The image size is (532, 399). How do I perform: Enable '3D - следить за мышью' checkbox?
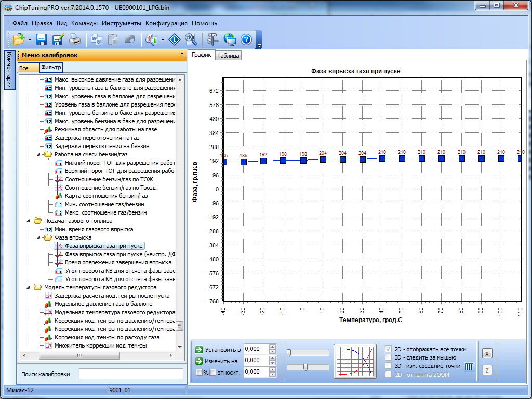pos(388,357)
